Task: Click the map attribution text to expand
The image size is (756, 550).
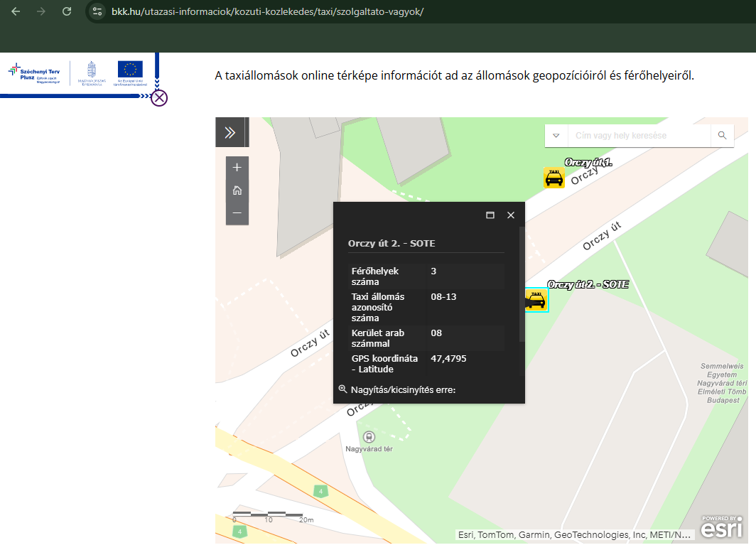Action: coord(573,534)
